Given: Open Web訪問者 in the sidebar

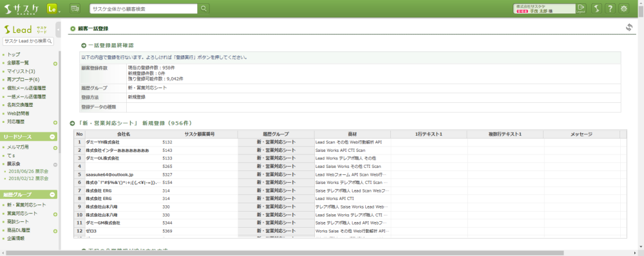Looking at the screenshot, I should pos(19,113).
